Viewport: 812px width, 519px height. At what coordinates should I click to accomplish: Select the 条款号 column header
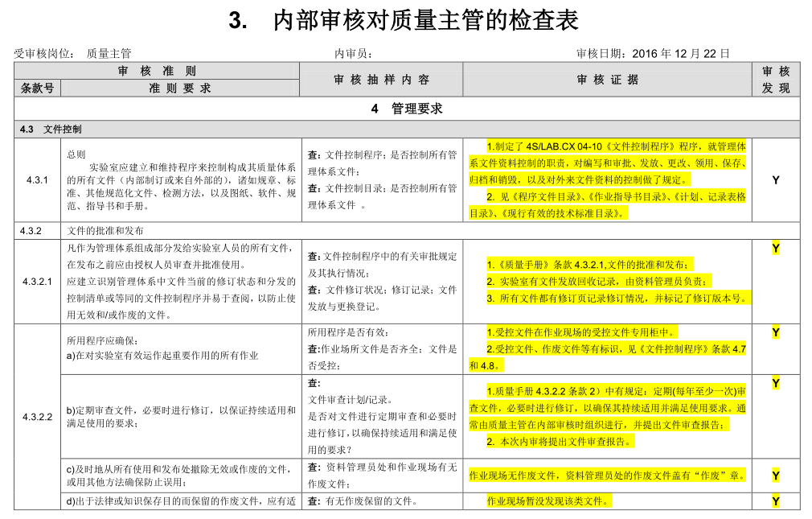(x=37, y=89)
